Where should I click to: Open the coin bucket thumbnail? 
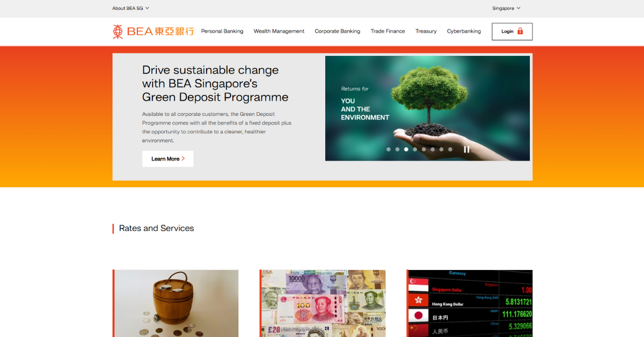[x=175, y=303]
